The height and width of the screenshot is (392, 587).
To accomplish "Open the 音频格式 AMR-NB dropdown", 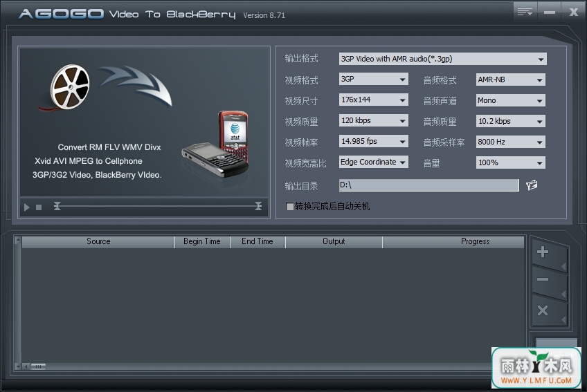I will tap(511, 80).
